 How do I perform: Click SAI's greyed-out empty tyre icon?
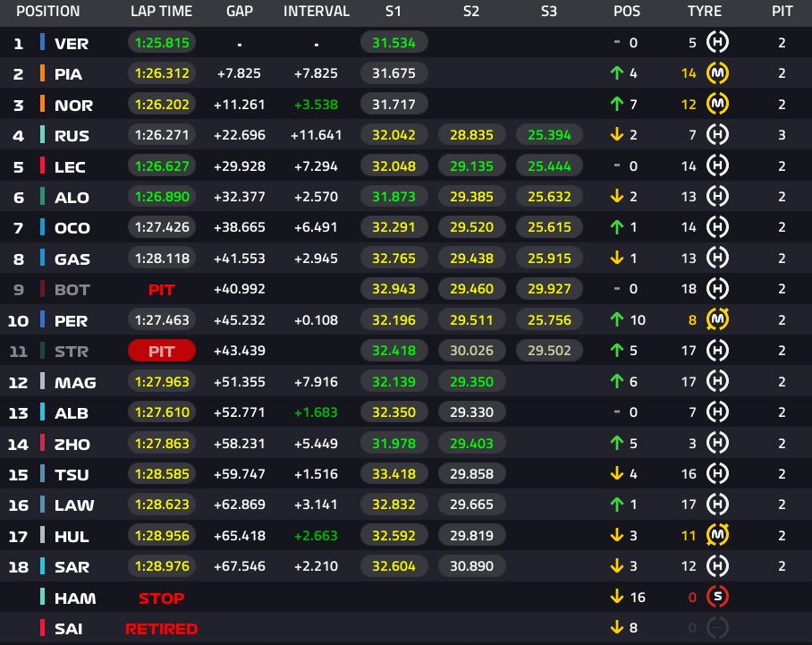717,628
